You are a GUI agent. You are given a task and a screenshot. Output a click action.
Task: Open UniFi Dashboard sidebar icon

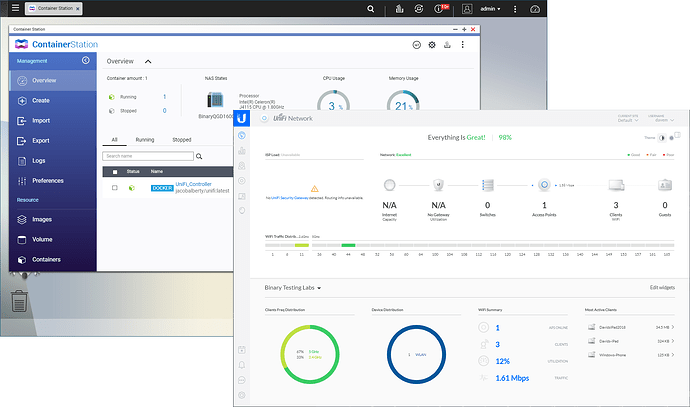(x=242, y=136)
